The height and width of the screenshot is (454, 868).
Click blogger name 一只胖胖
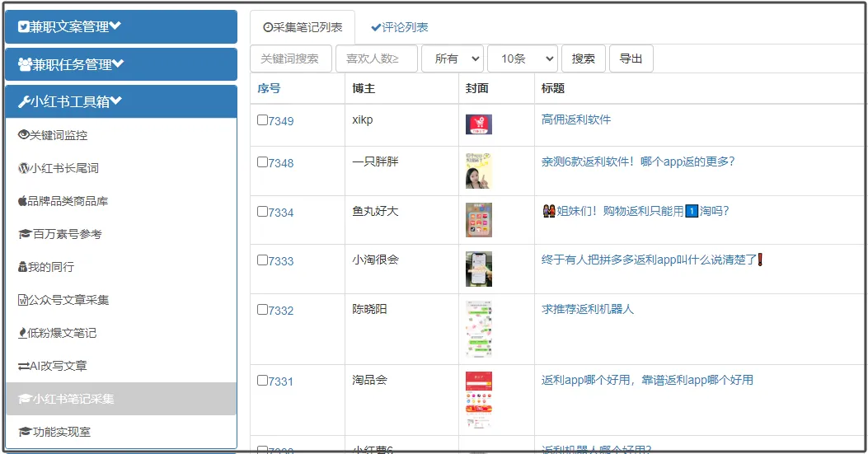(375, 161)
